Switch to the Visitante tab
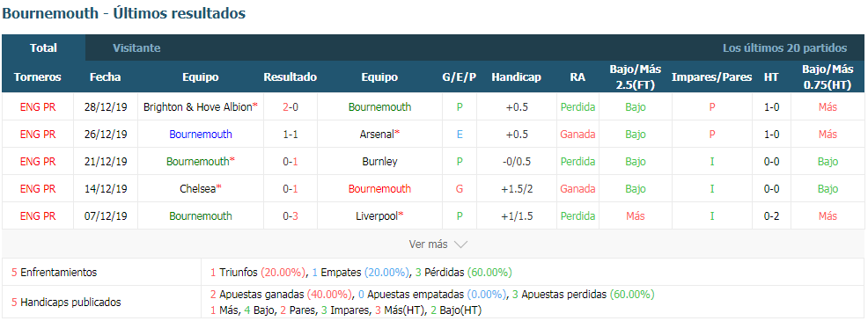 coord(136,48)
